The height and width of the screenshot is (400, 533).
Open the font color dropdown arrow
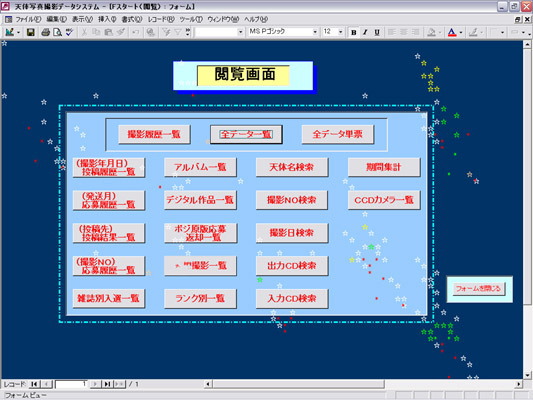tap(461, 33)
